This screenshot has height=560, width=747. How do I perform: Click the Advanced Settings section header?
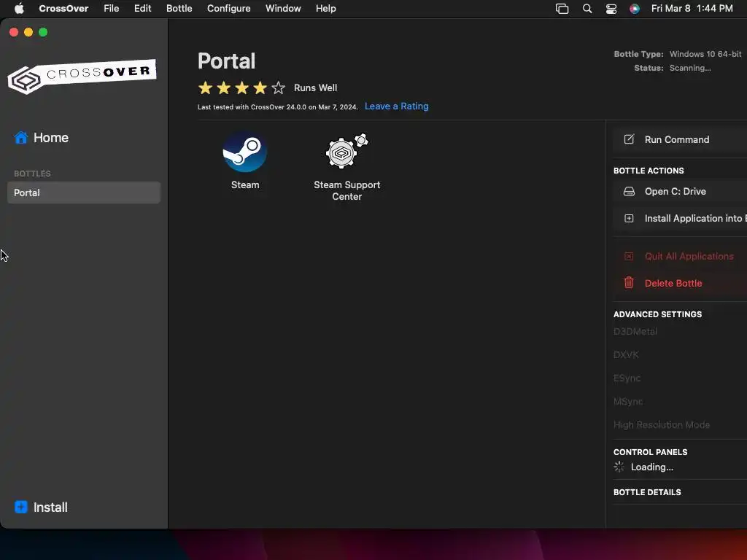pos(657,314)
